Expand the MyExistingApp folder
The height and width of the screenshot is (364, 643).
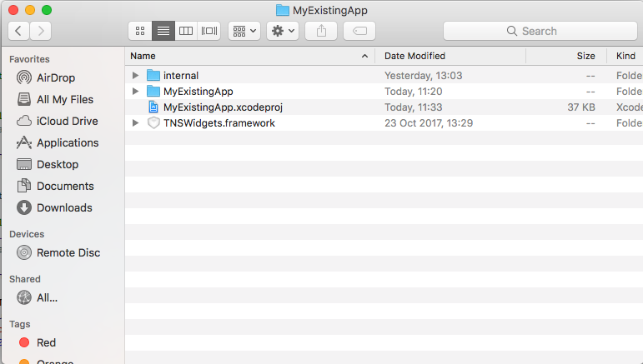tap(135, 92)
